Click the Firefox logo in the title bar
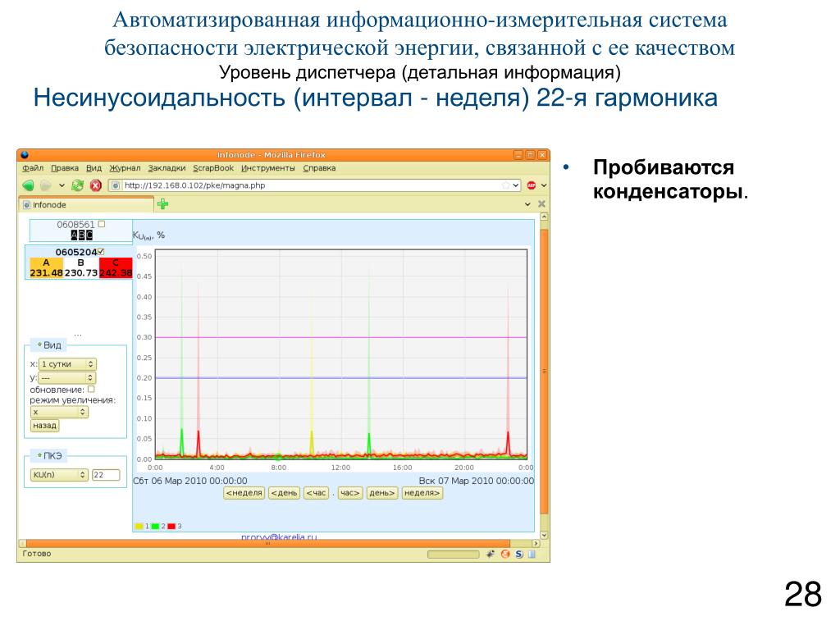This screenshot has width=840, height=630. pyautogui.click(x=24, y=155)
